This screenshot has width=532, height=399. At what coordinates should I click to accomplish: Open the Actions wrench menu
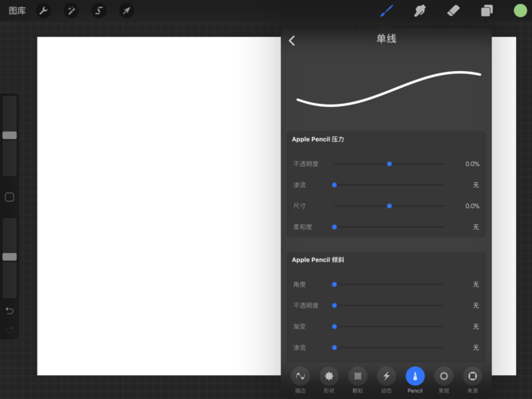(43, 11)
